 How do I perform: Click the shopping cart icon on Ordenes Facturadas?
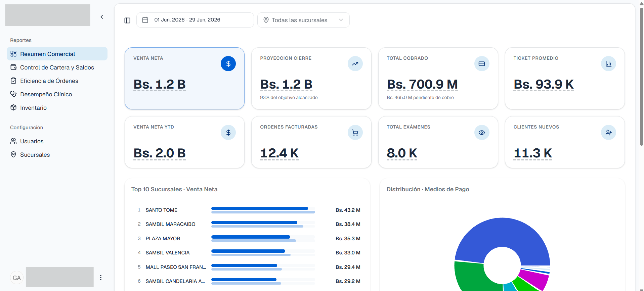click(x=355, y=133)
